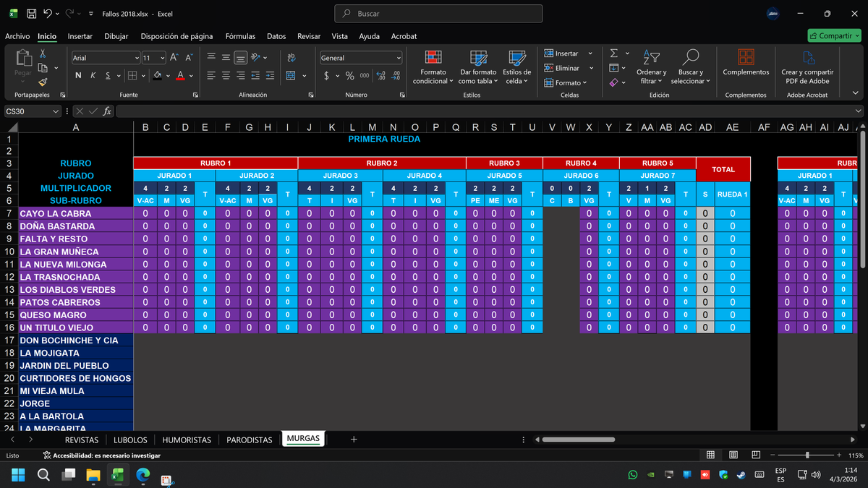Decrease the font size

190,57
